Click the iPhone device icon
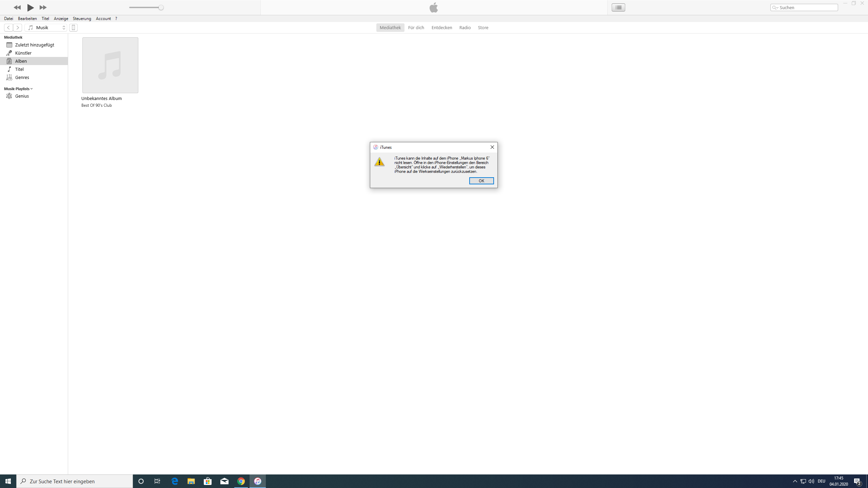868x488 pixels. (73, 27)
